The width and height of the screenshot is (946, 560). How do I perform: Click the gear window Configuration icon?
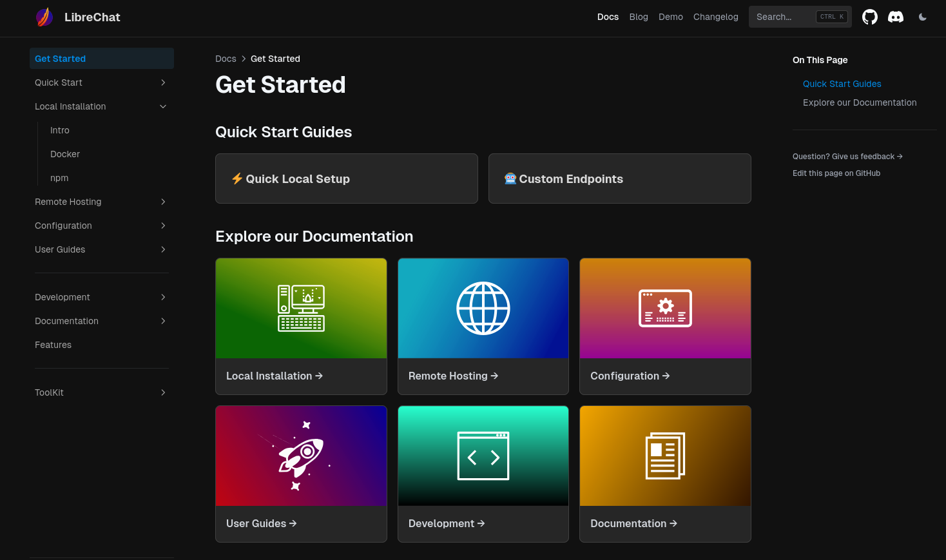tap(665, 309)
